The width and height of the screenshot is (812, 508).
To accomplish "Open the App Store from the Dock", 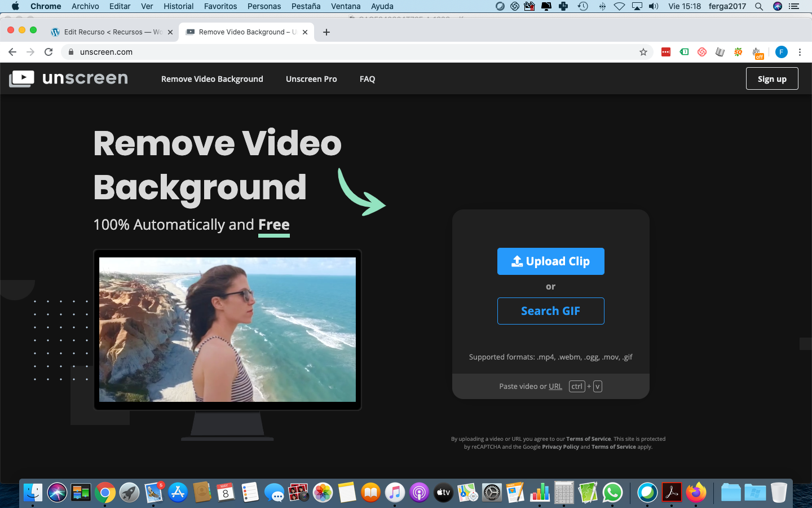I will [x=178, y=493].
